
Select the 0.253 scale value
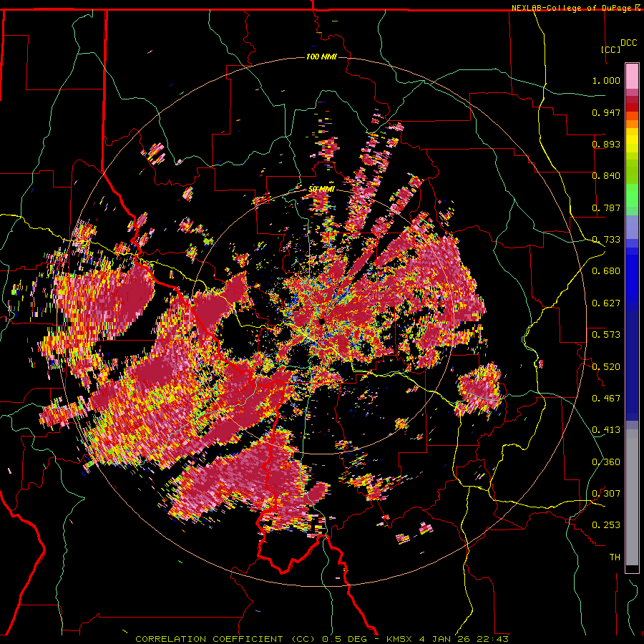[x=606, y=525]
